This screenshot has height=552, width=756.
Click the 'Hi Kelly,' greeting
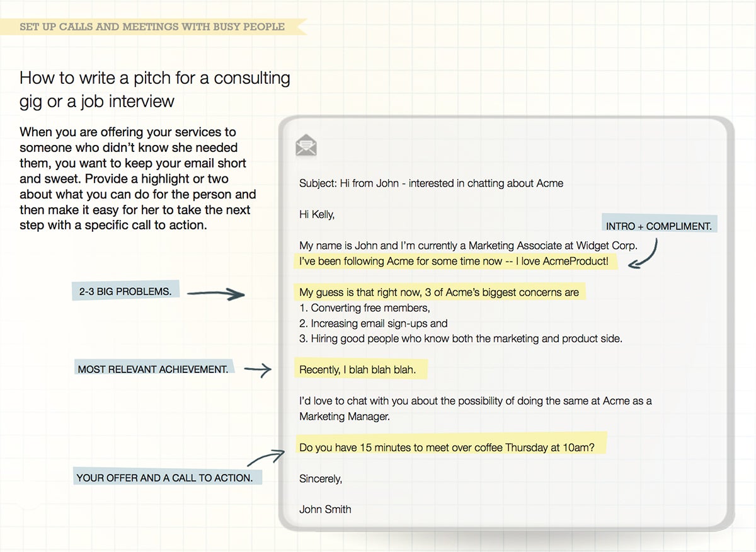pos(317,214)
